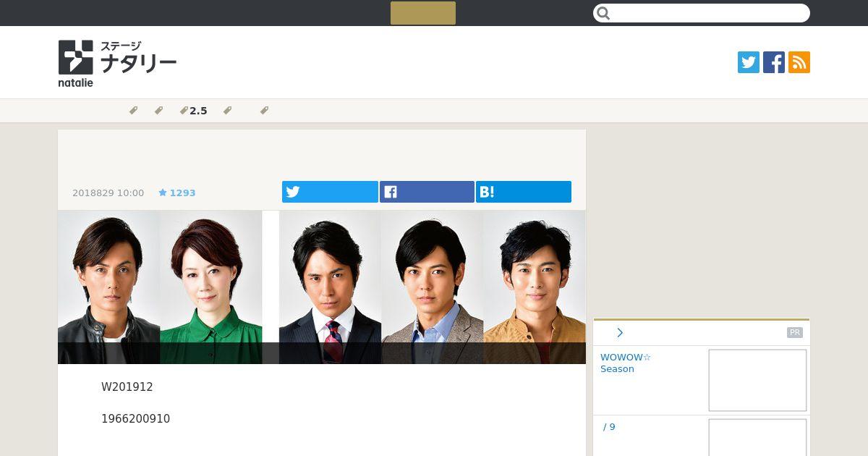Open the '/ 9' sidebar link
The width and height of the screenshot is (868, 456).
(610, 427)
